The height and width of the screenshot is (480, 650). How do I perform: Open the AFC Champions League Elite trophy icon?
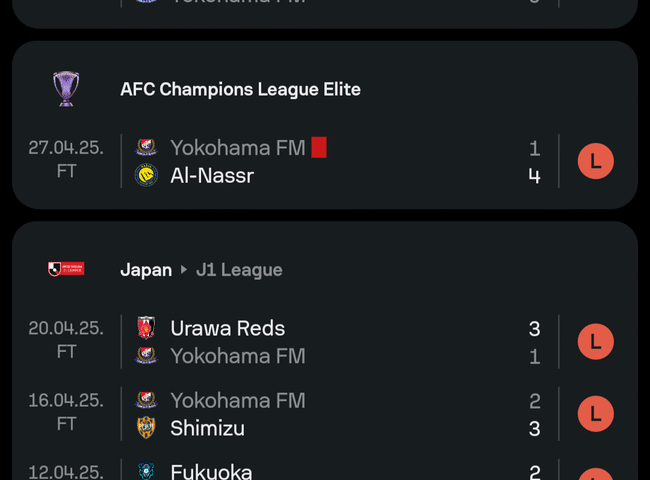tap(66, 89)
